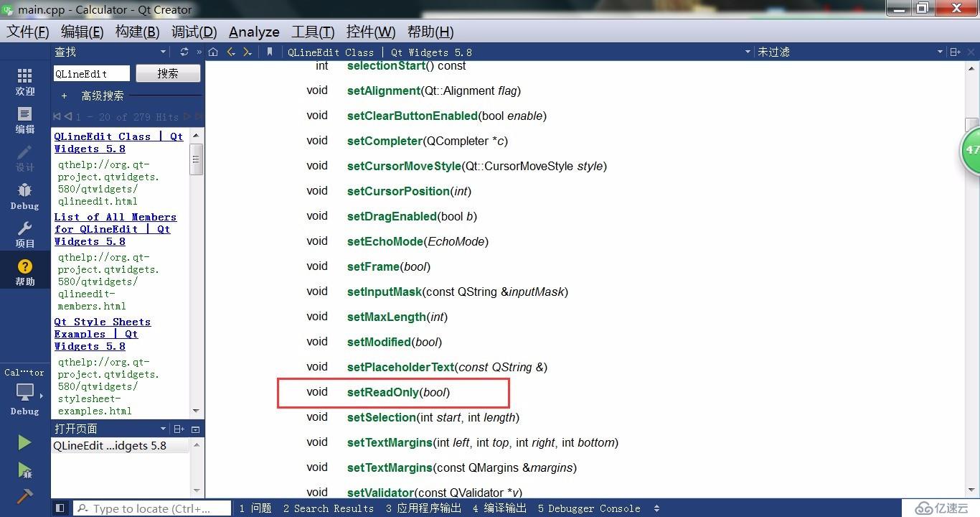
Task: Open the 打开页面 view dropdown
Action: point(164,429)
